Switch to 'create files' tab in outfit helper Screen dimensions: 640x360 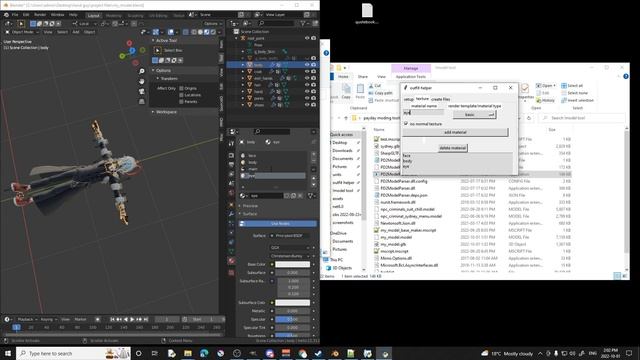point(440,99)
